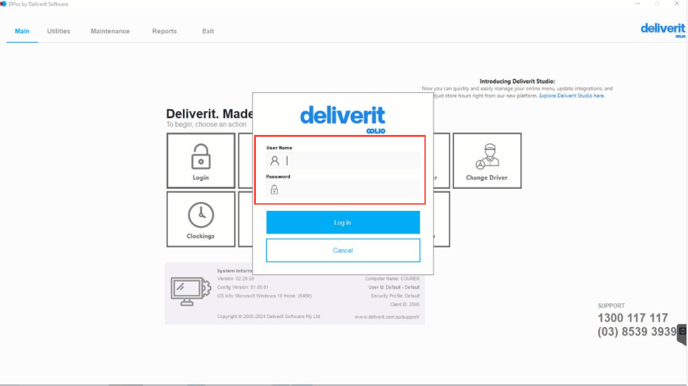Click the user silhouette icon in User Name field
This screenshot has width=688, height=386.
(x=275, y=161)
